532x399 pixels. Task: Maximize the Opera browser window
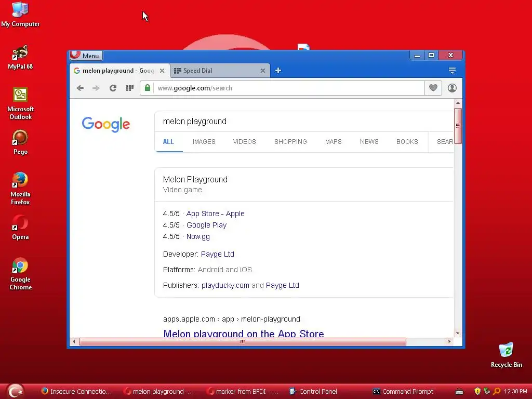tap(431, 55)
